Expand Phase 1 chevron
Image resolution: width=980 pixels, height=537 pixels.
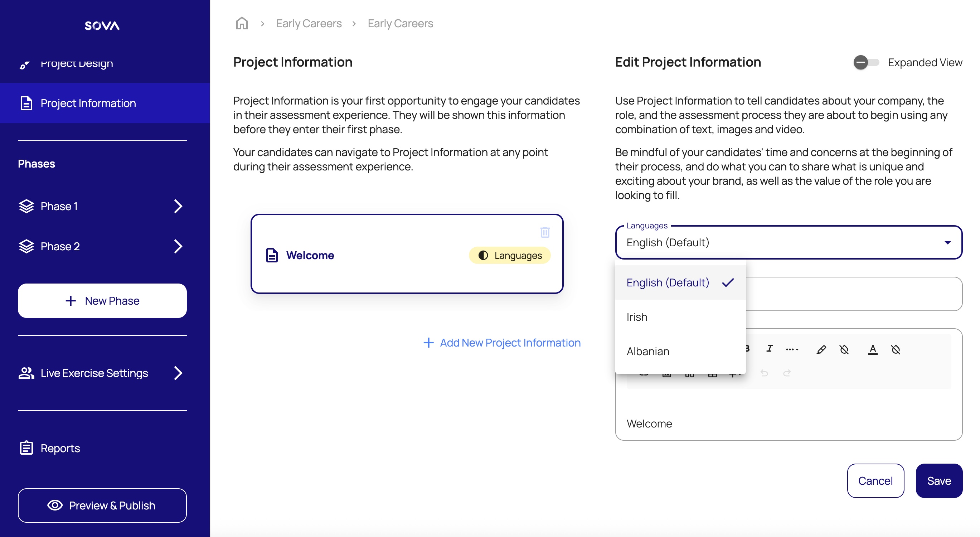coord(178,206)
